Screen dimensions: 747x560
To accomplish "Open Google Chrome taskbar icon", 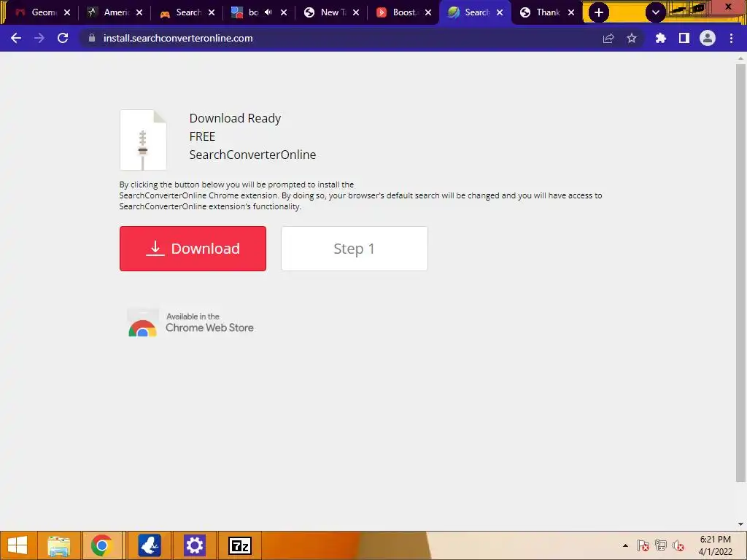I will pyautogui.click(x=101, y=545).
